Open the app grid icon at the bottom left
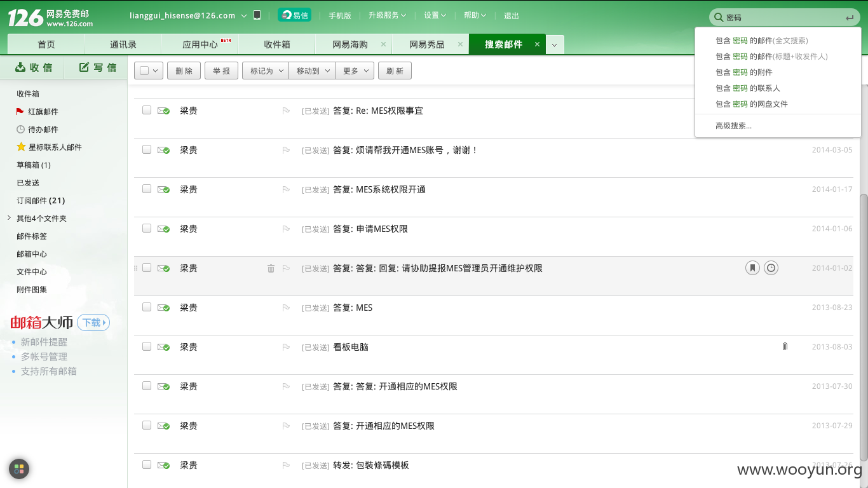The image size is (868, 488). (x=19, y=469)
